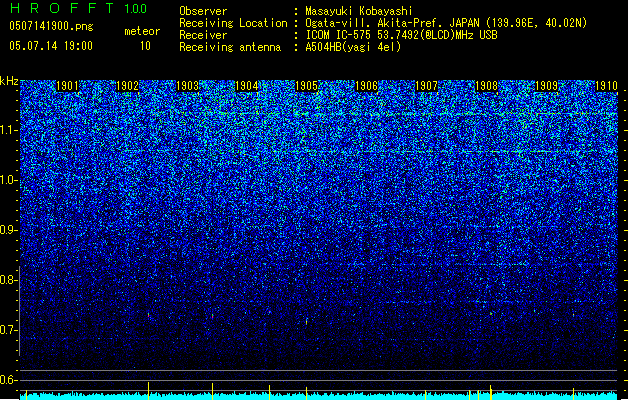Click the 1909 time marker
Viewport: 629px width, 400px height.
[x=546, y=86]
